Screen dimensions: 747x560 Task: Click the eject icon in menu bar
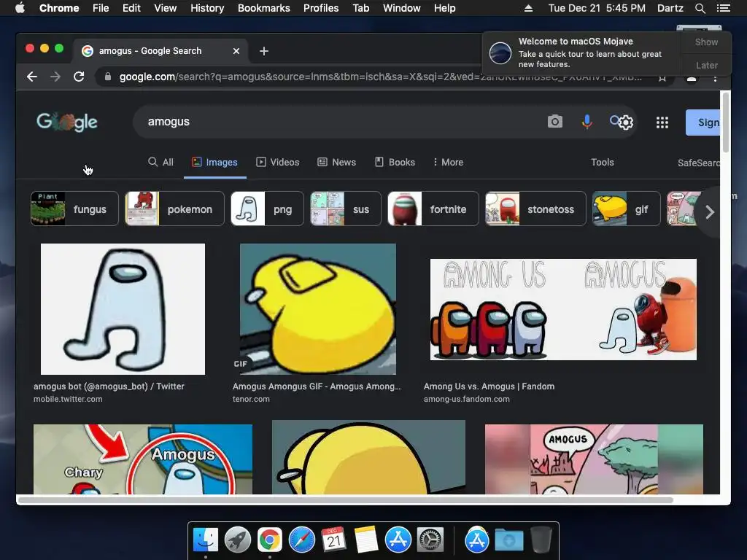(528, 8)
